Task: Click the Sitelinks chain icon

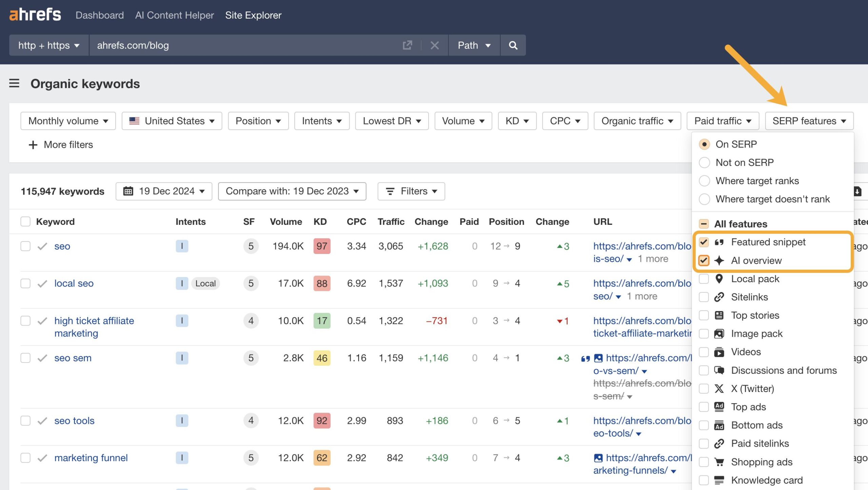Action: (x=719, y=297)
